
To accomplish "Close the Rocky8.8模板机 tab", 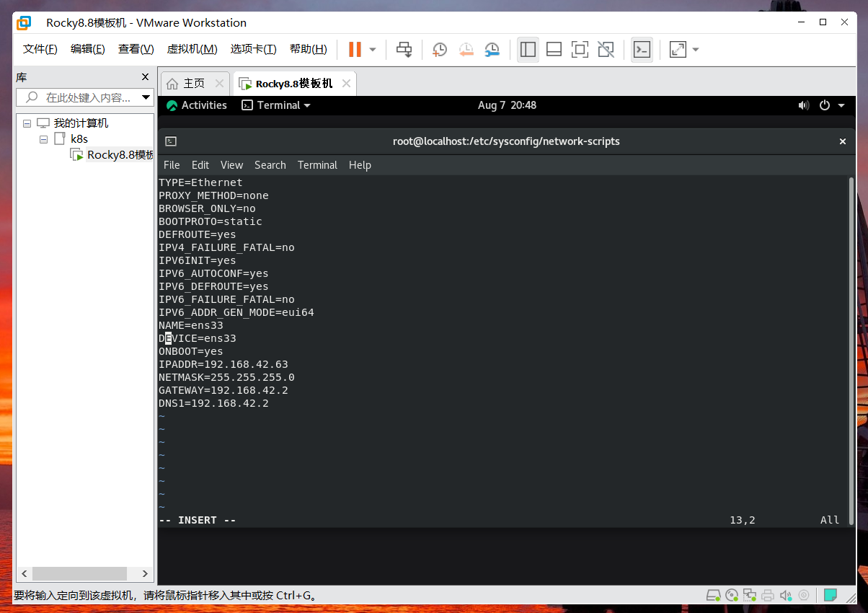I will [x=347, y=84].
